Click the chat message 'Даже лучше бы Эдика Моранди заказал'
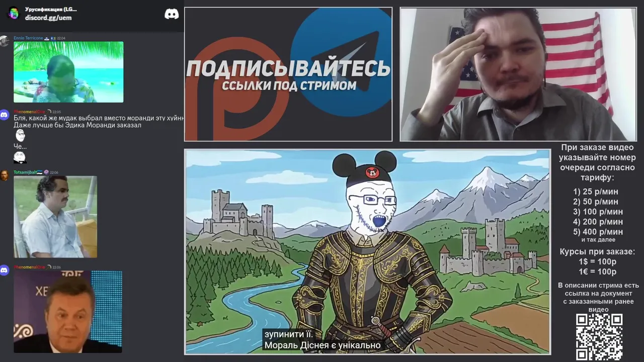 [x=77, y=125]
